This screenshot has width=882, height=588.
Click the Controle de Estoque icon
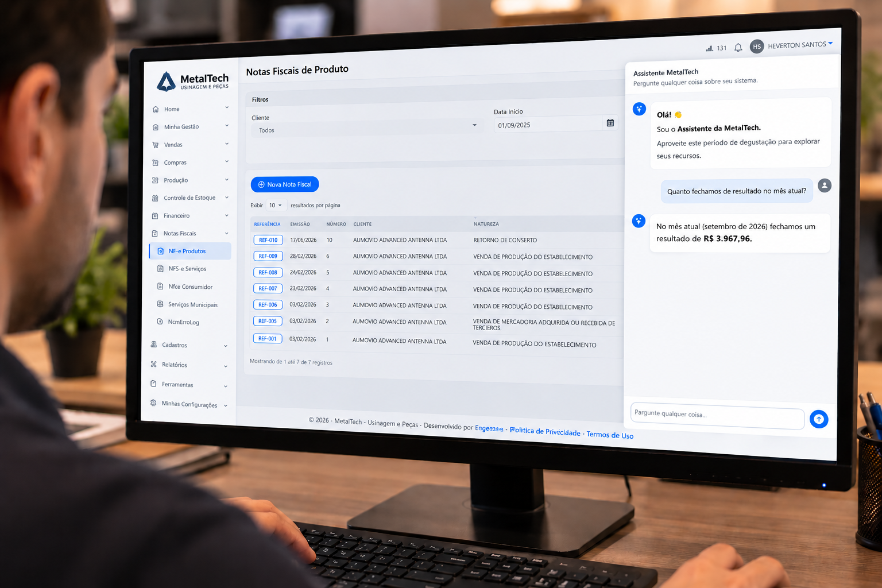[155, 198]
